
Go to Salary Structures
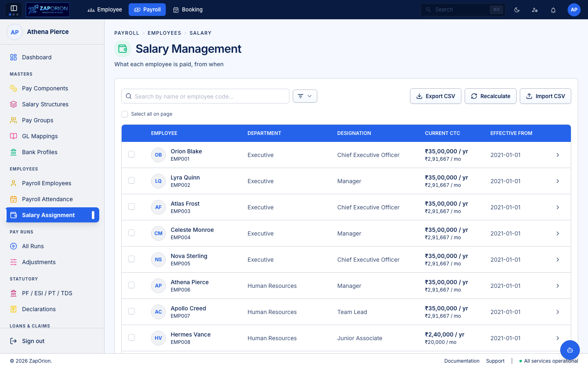pyautogui.click(x=52, y=104)
